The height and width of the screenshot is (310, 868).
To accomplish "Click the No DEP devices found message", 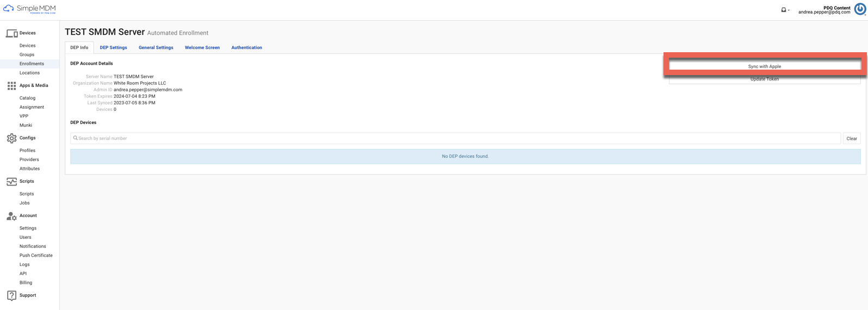I will click(465, 157).
